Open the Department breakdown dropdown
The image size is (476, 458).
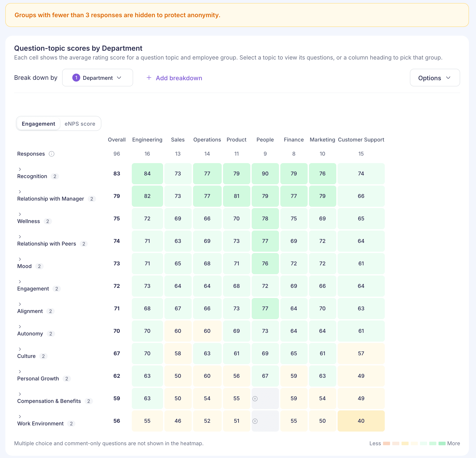[x=98, y=78]
